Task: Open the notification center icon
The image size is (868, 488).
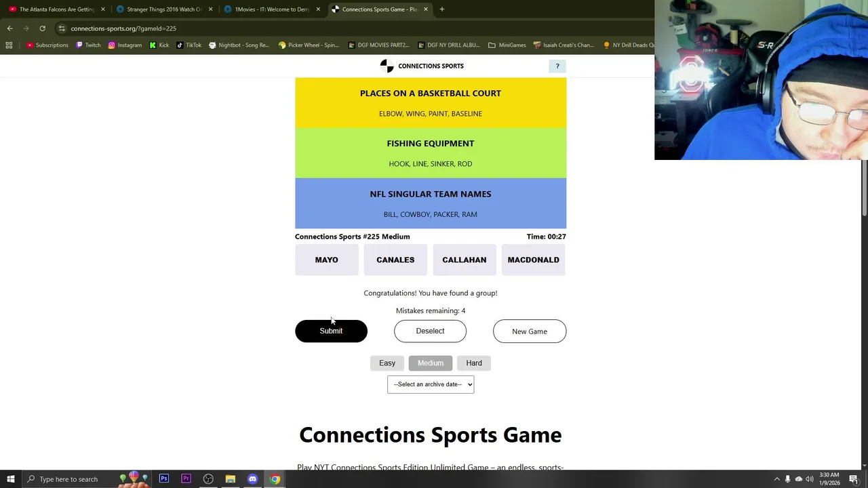Action: [x=854, y=479]
